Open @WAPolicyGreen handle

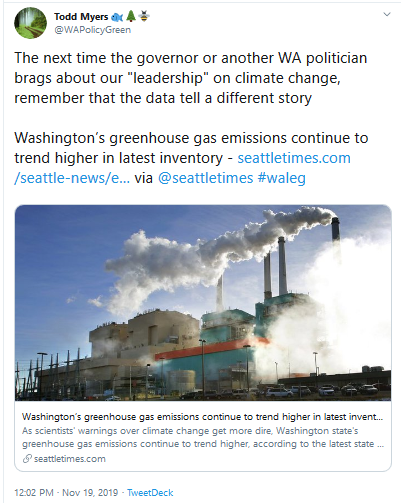(x=93, y=30)
